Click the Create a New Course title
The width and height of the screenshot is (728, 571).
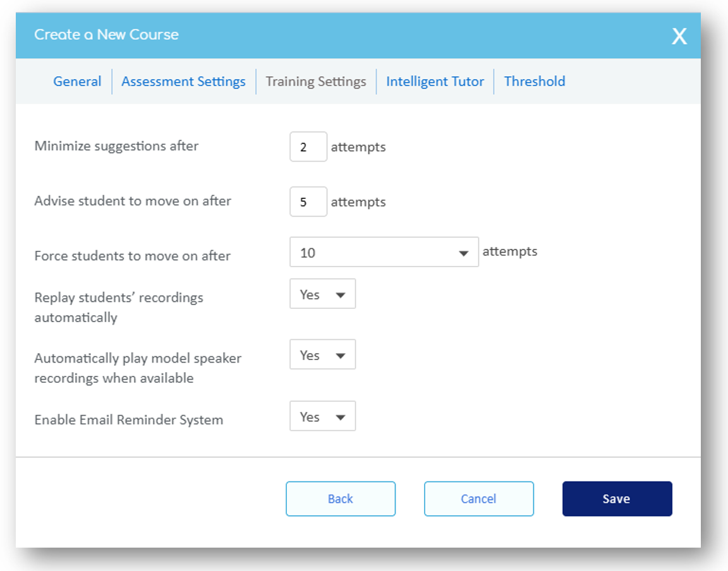pyautogui.click(x=106, y=35)
